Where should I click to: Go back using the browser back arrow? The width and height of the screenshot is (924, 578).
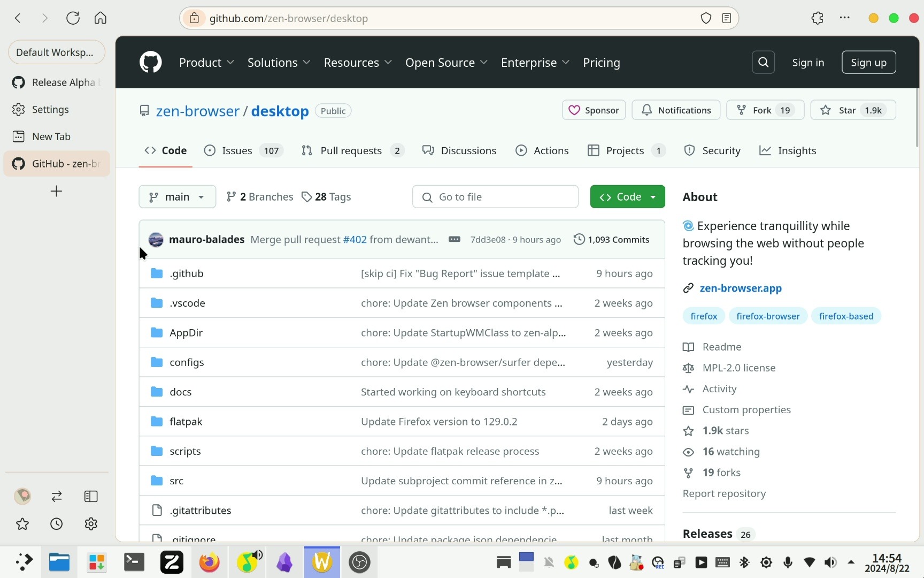tap(18, 18)
